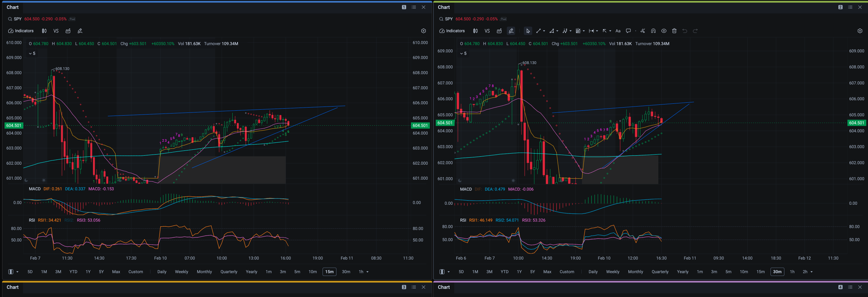The image size is (868, 297).
Task: Search symbol SPY in chart 1
Action: (x=15, y=19)
